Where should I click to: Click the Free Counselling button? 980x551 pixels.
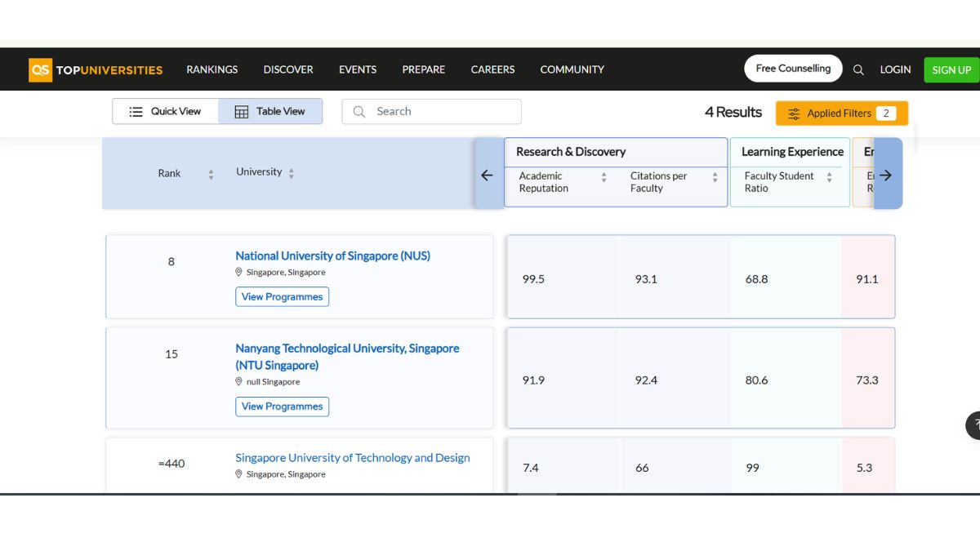793,69
